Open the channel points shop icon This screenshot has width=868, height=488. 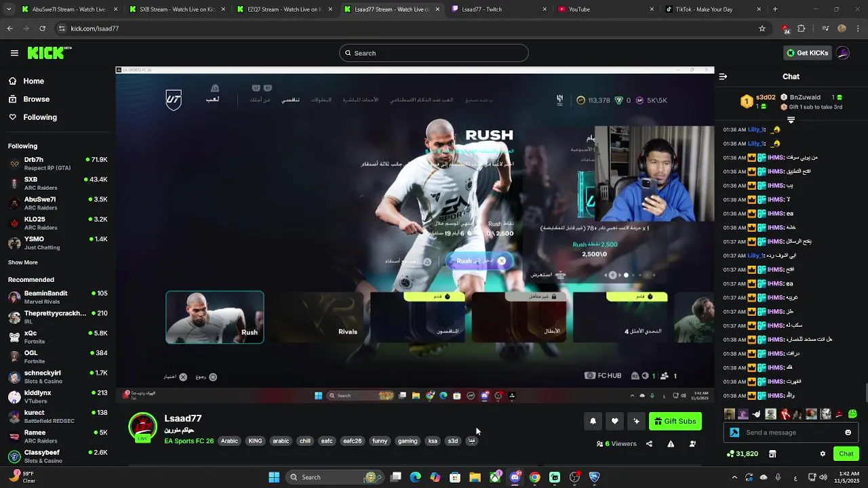pyautogui.click(x=772, y=454)
